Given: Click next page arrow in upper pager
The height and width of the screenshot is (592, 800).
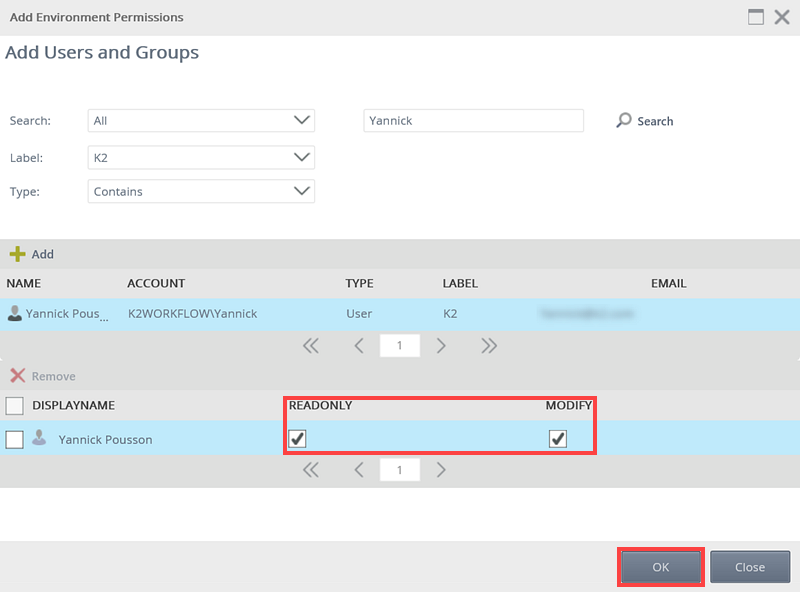Looking at the screenshot, I should coord(441,346).
